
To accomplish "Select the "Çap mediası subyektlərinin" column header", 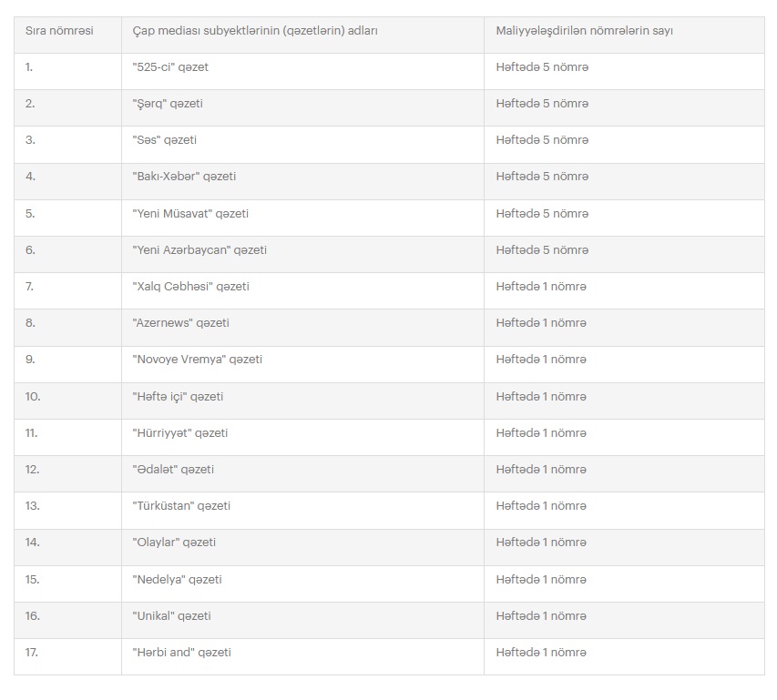I will [x=255, y=31].
